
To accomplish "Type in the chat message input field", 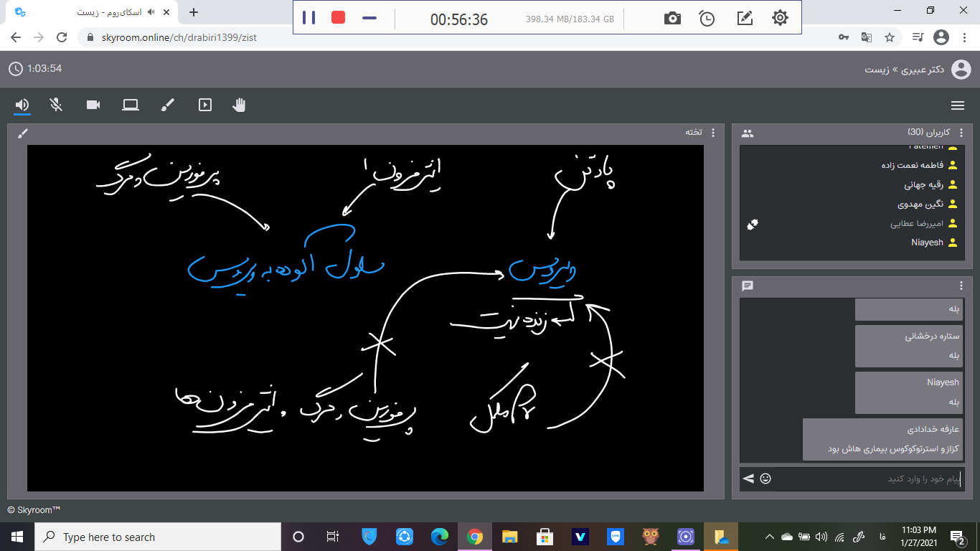I will click(868, 479).
